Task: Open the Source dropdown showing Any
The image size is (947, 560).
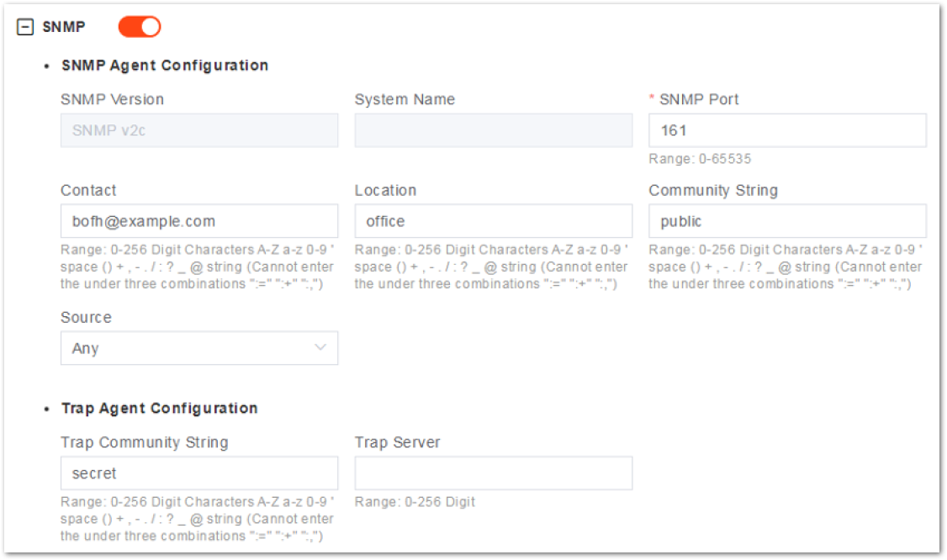Action: coord(199,348)
